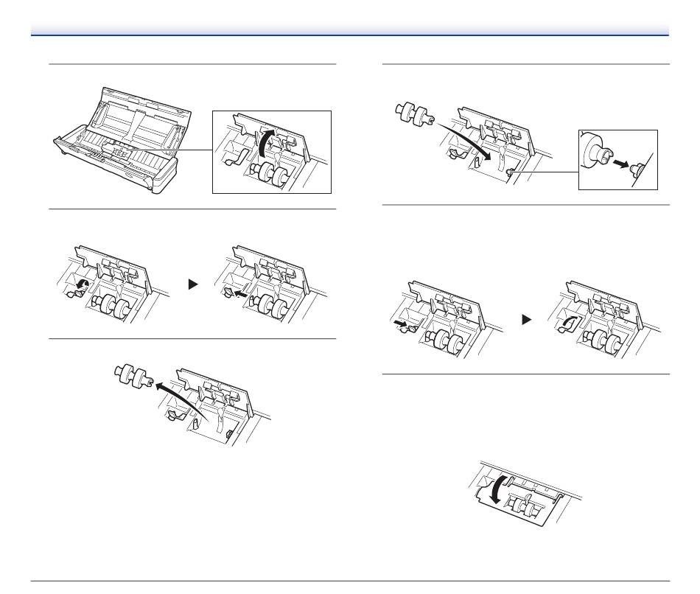The image size is (700, 594).
Task: Click the long curved arrow inserting the roller
Action: coord(464,140)
